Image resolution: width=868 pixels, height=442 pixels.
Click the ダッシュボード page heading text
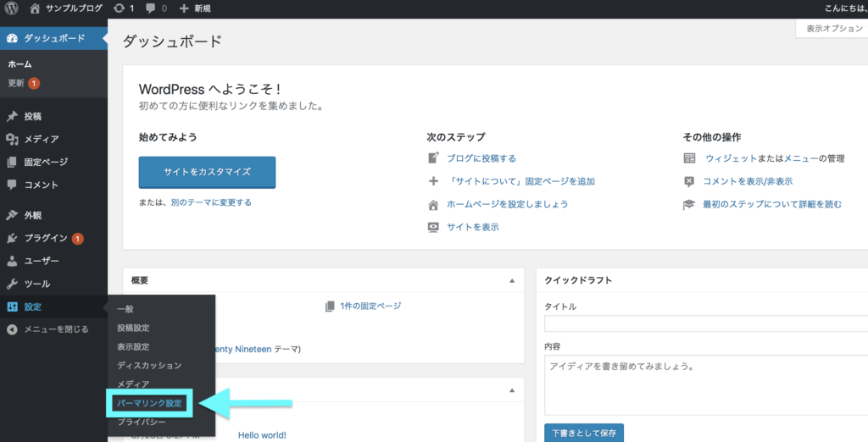172,41
